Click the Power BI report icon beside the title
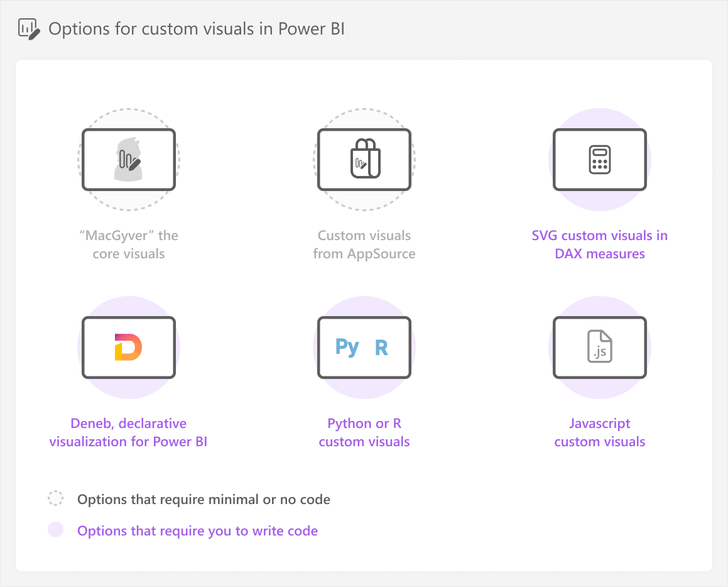Viewport: 728px width, 587px height. 29,29
